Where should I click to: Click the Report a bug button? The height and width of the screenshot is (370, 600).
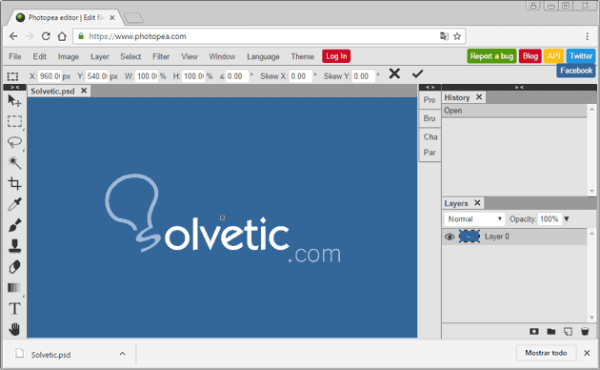(492, 56)
